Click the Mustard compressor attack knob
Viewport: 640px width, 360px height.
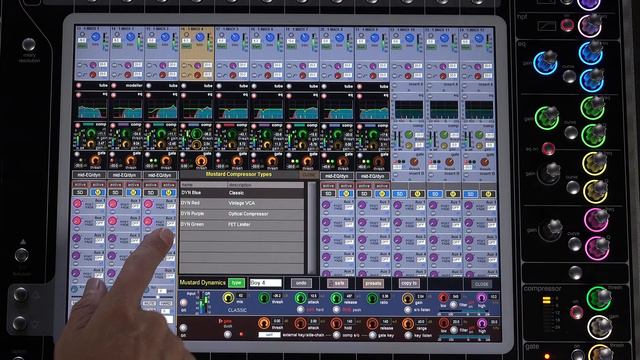(x=300, y=298)
